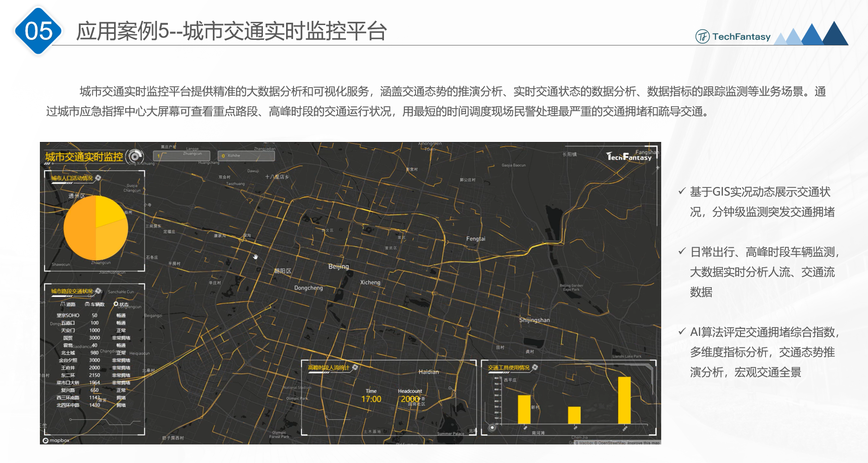Click the car icon before 车辆数 column header
Screen dimensions: 868x463
click(x=87, y=304)
